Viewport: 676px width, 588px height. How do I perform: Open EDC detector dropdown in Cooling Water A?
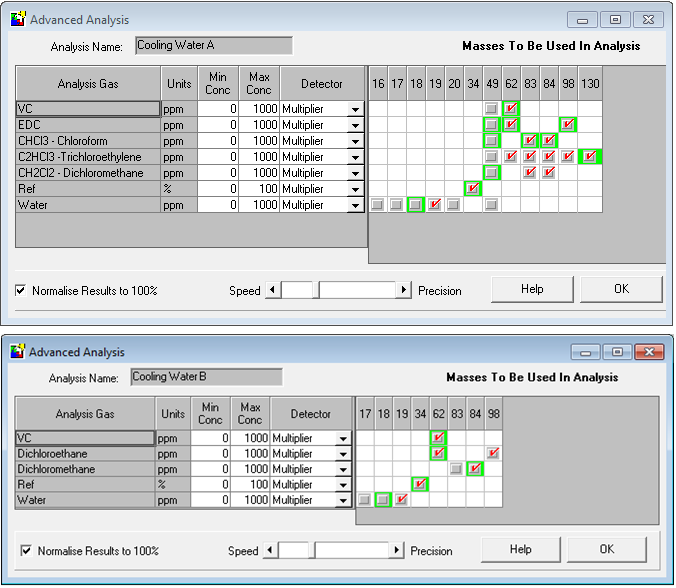355,125
